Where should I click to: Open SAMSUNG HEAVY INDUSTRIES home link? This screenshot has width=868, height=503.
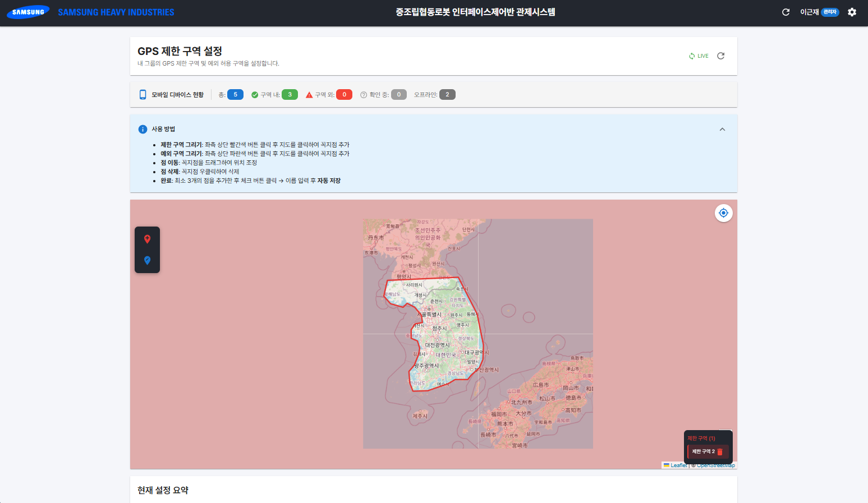pyautogui.click(x=116, y=12)
